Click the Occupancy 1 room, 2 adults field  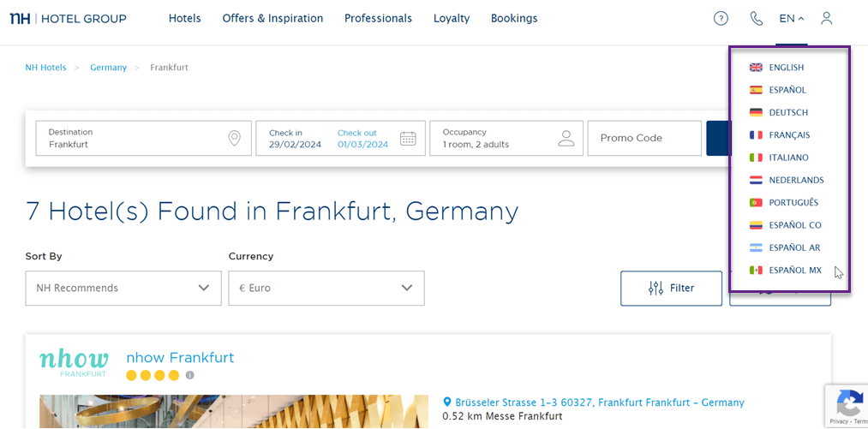click(506, 139)
